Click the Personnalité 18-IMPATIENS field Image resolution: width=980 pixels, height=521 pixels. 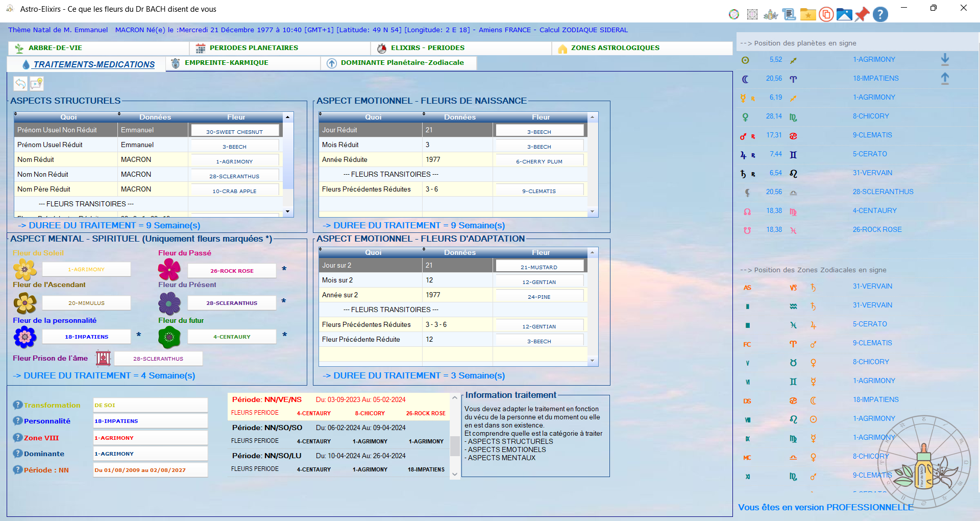pos(151,421)
